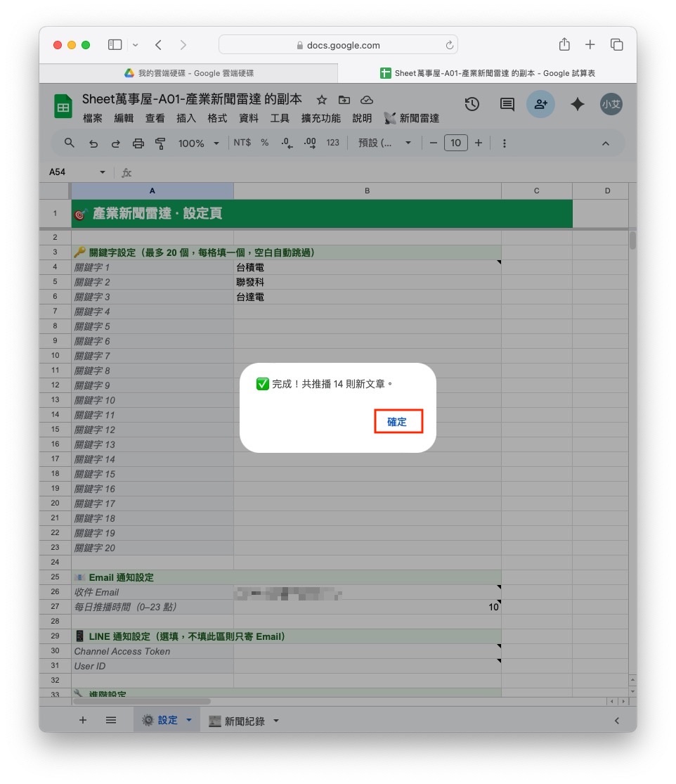The height and width of the screenshot is (784, 676).
Task: Switch to the 我的雲端硬碟 browser tab
Action: (188, 73)
